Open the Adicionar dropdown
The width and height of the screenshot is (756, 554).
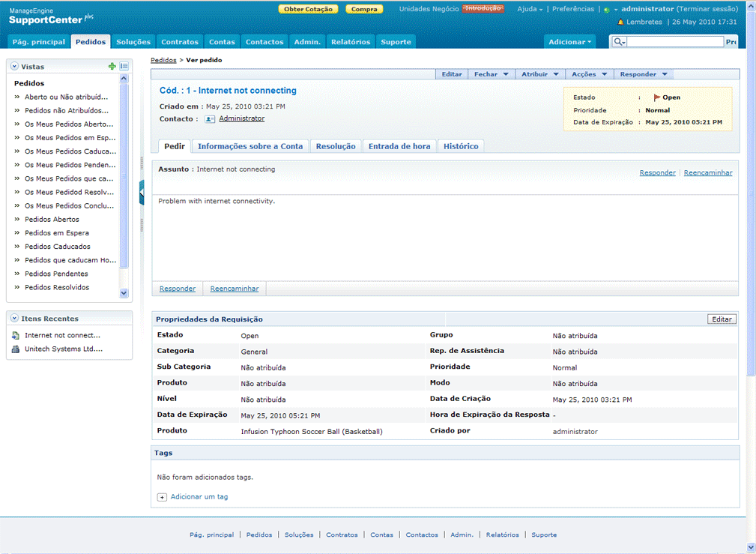(570, 42)
